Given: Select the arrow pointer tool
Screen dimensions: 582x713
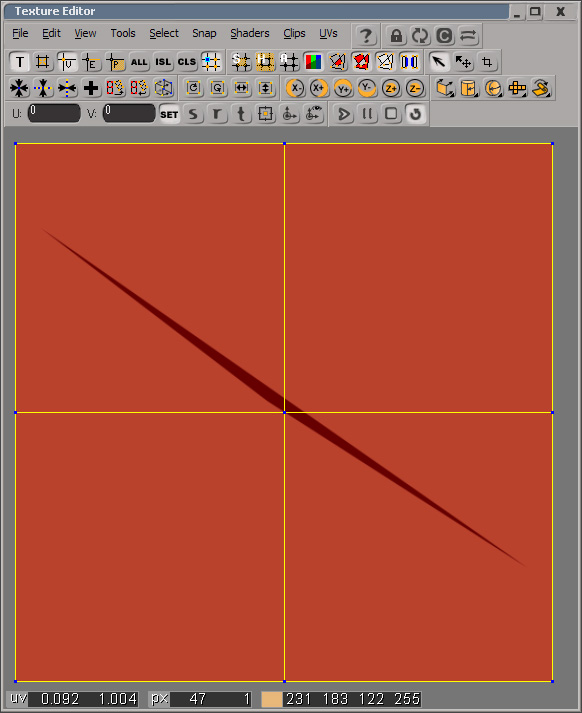Looking at the screenshot, I should click(439, 62).
